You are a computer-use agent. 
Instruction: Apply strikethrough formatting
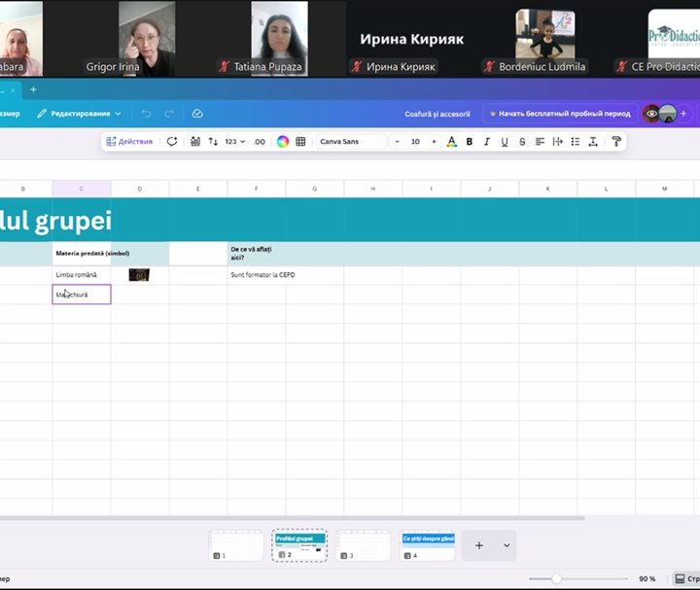pos(522,142)
